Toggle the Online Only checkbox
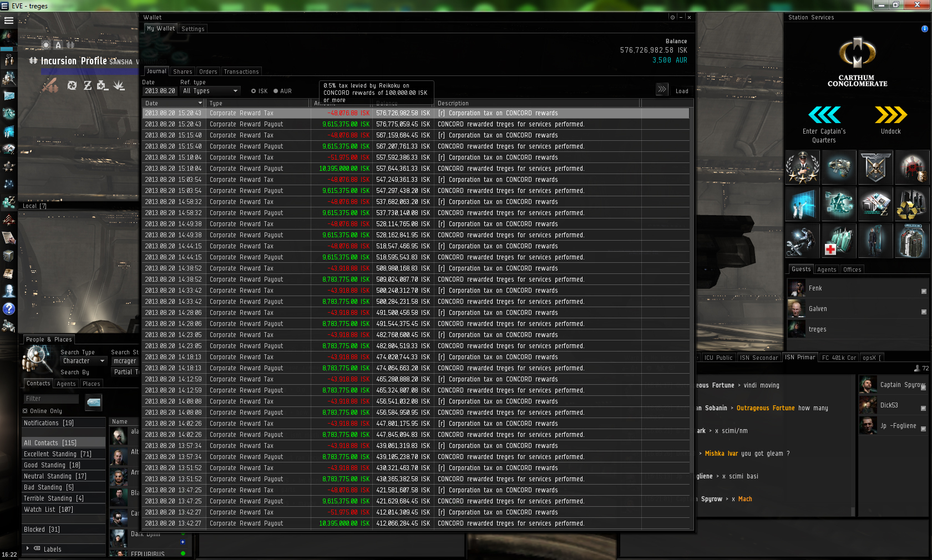This screenshot has width=932, height=560. (x=25, y=411)
